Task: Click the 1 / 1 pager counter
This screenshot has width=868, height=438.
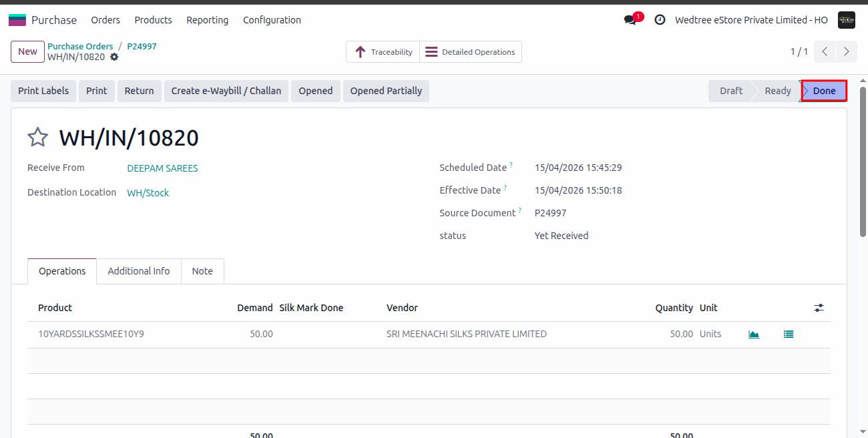Action: (x=799, y=51)
